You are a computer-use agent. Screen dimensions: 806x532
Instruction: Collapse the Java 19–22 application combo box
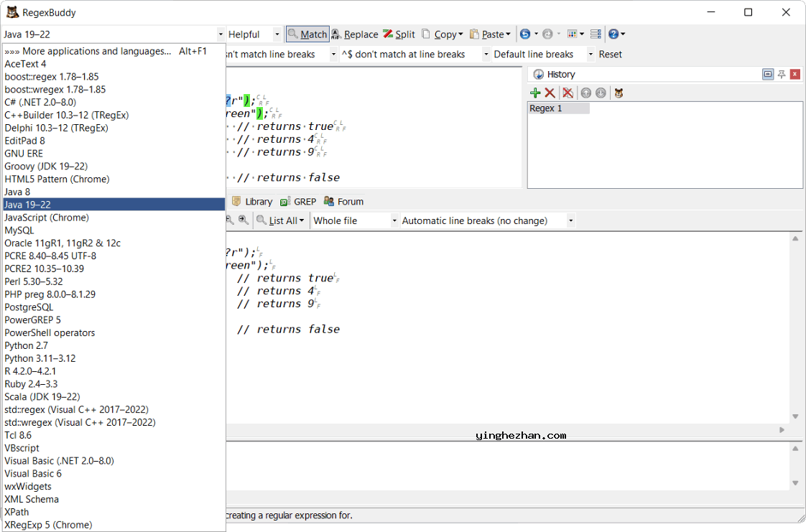(221, 34)
